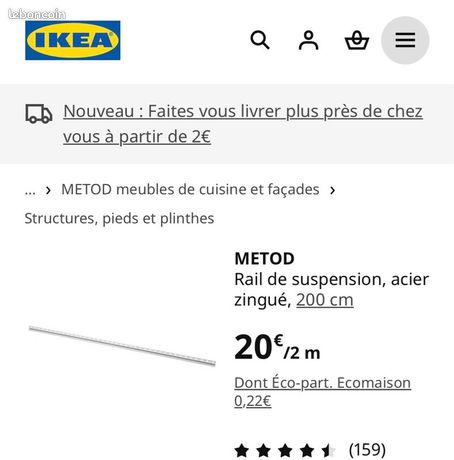Click chevron after façades breadcrumb

pyautogui.click(x=332, y=190)
